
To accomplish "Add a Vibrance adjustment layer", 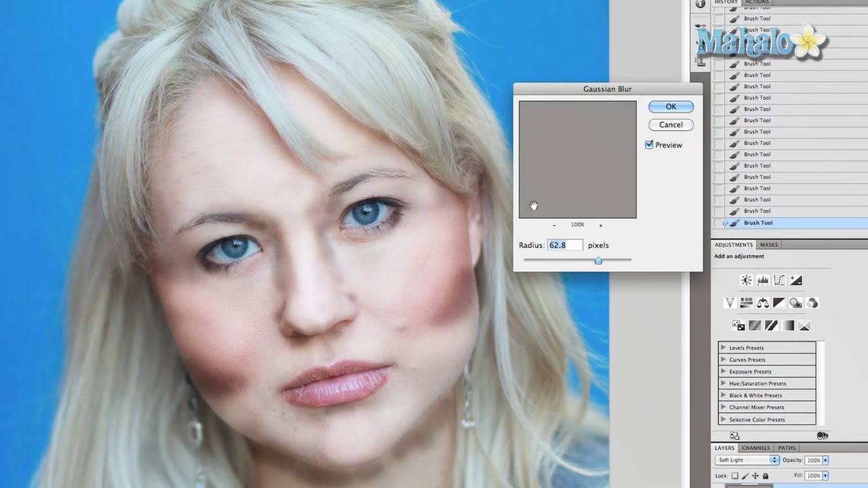I will [x=730, y=303].
